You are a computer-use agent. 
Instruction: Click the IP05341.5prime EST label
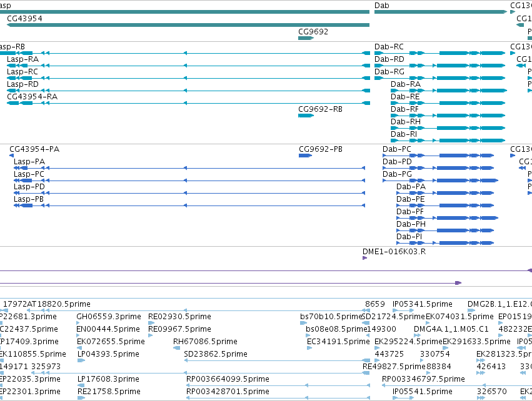click(x=423, y=304)
